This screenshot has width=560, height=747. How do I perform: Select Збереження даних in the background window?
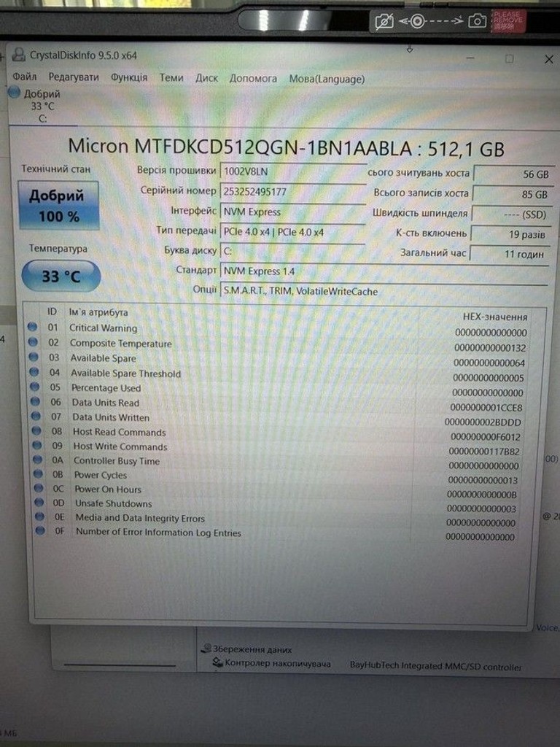252,649
